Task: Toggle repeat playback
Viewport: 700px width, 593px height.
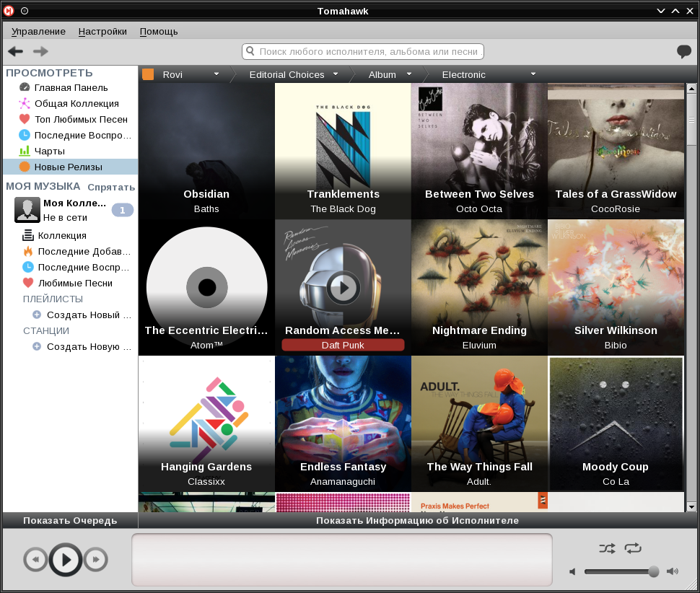Action: point(633,548)
